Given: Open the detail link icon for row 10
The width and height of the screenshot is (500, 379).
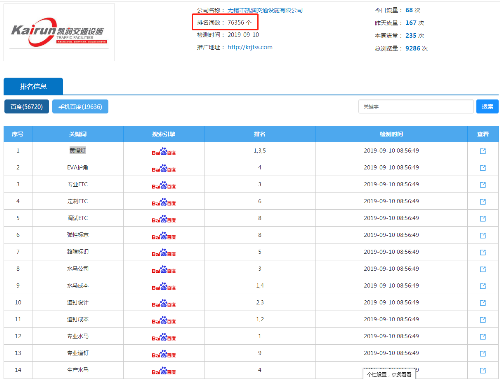Looking at the screenshot, I should tap(483, 303).
